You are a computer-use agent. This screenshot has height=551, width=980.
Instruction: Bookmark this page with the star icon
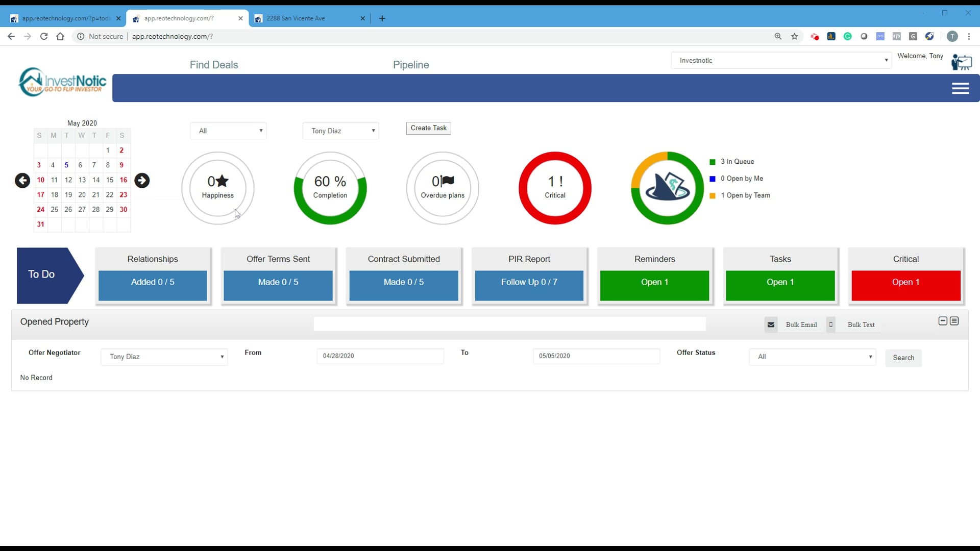pos(795,36)
